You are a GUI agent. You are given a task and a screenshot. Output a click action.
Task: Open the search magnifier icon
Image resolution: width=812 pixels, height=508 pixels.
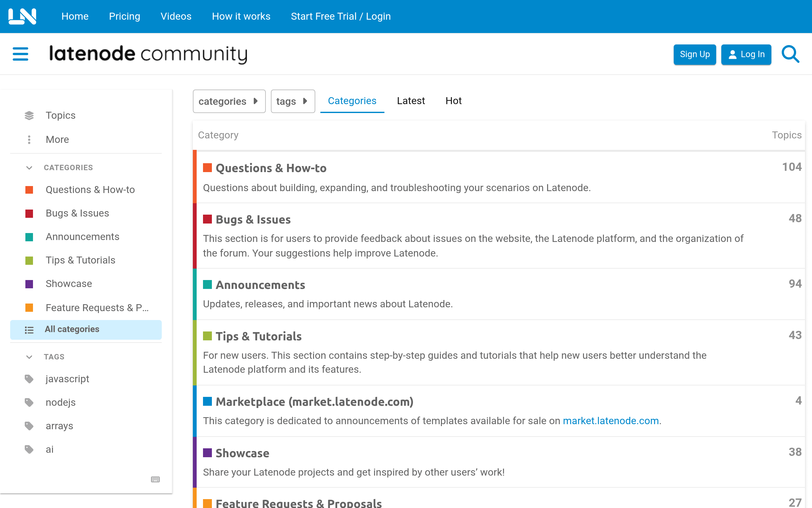[790, 54]
